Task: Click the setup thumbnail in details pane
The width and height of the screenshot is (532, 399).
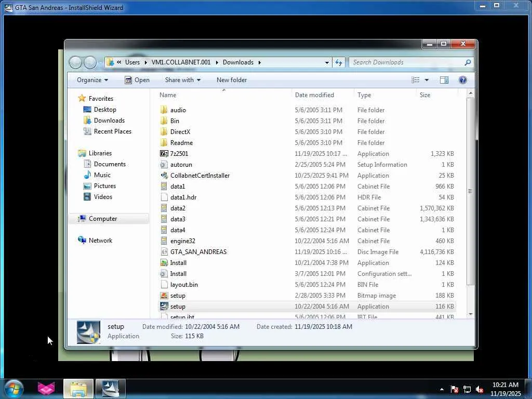Action: (88, 332)
